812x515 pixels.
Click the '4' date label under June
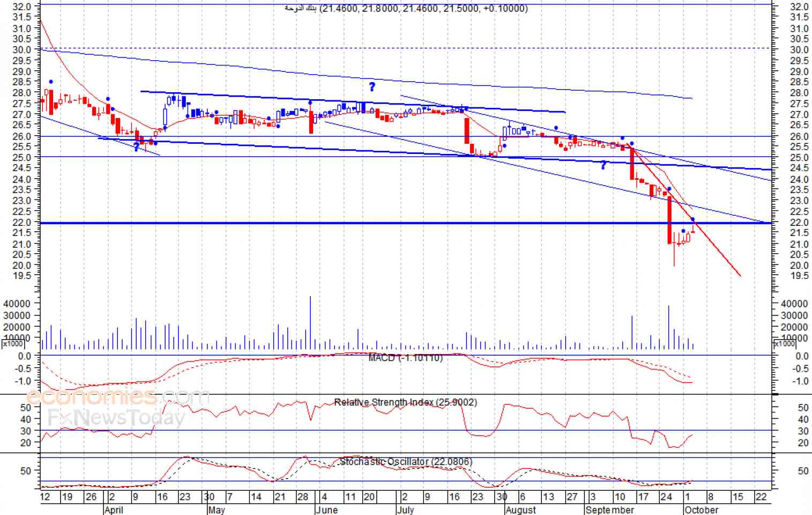(324, 497)
